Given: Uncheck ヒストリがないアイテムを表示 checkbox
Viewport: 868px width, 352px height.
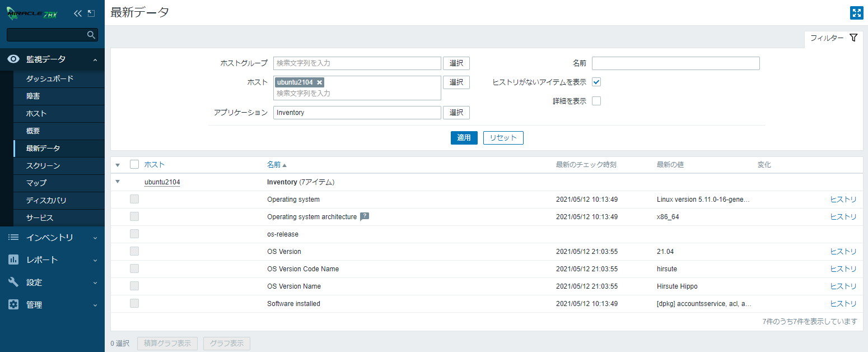Looking at the screenshot, I should pos(596,82).
